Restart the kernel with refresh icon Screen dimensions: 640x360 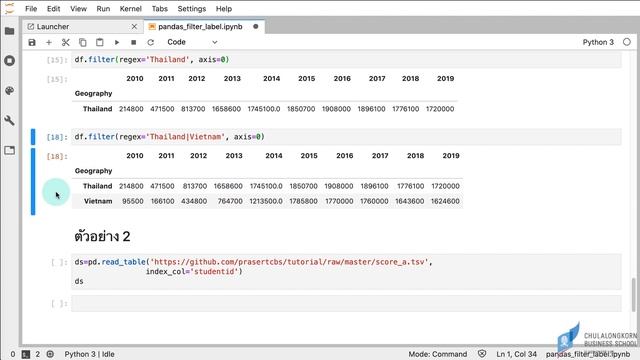point(151,42)
